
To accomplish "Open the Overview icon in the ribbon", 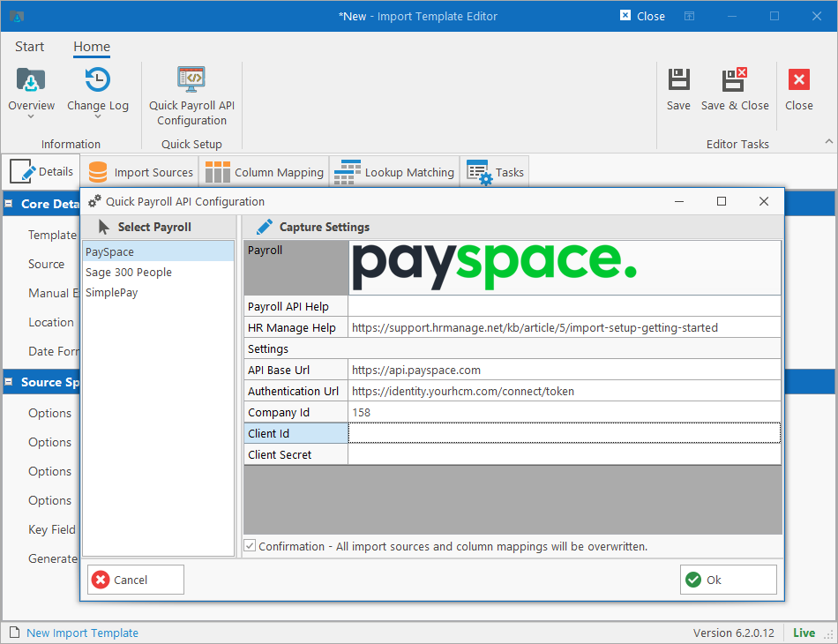I will [x=31, y=79].
